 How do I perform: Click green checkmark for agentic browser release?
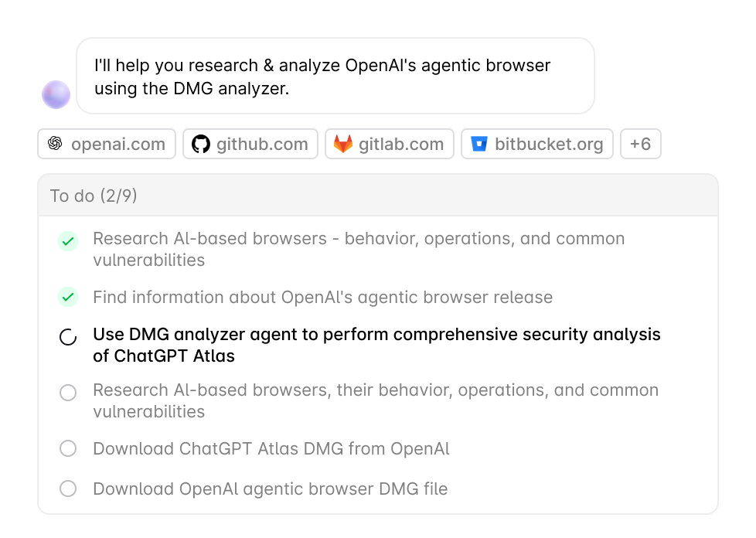[68, 297]
